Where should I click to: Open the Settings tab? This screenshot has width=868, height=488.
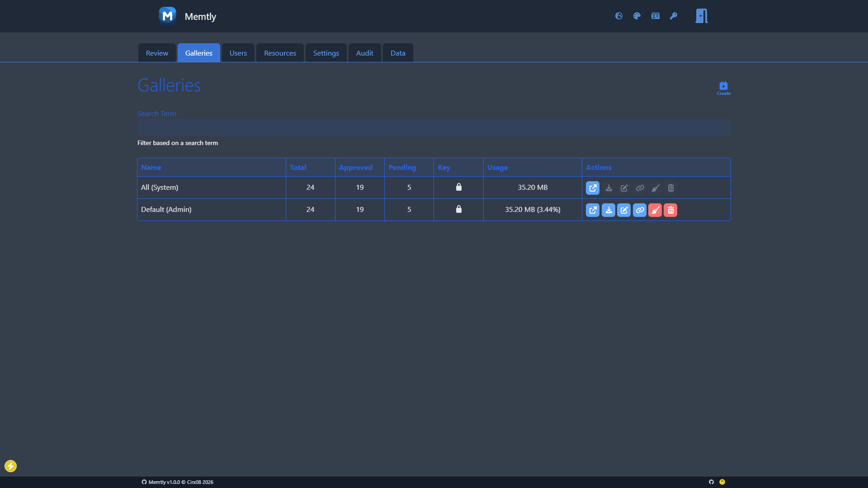pyautogui.click(x=326, y=53)
